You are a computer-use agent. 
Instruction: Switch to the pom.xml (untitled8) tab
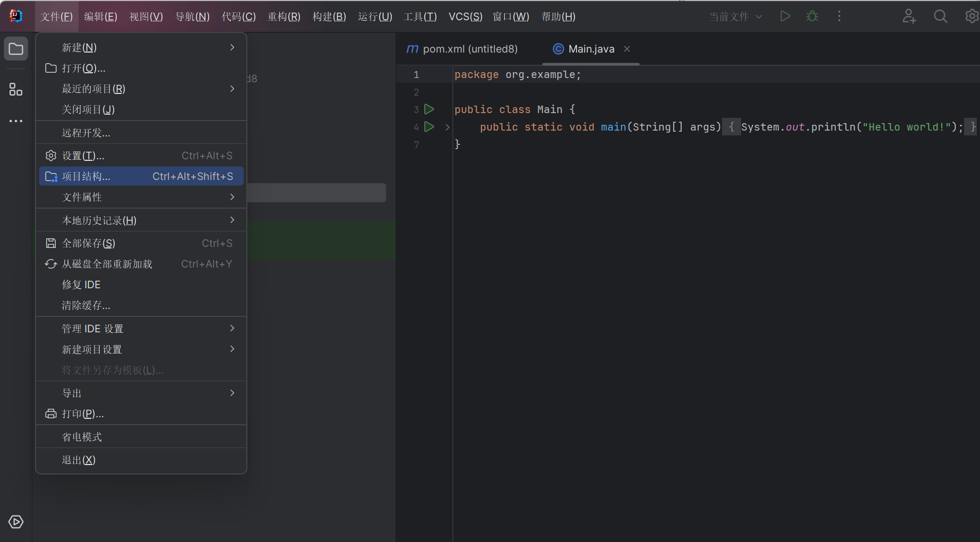462,49
